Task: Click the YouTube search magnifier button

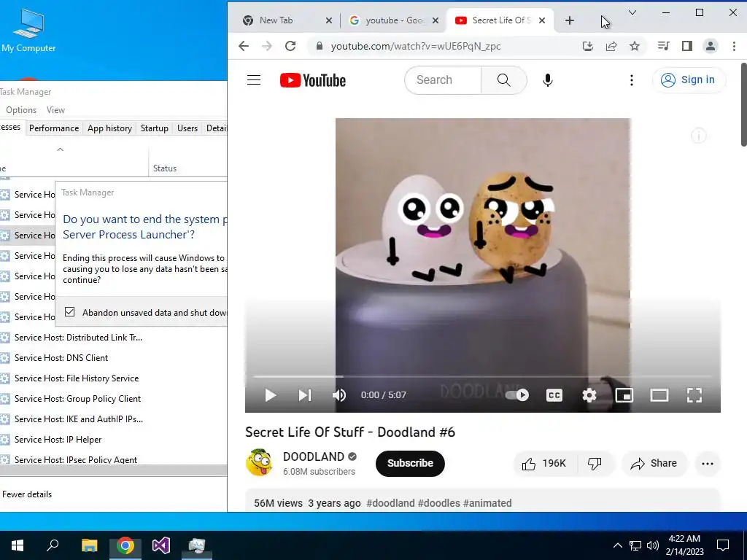Action: pos(503,80)
